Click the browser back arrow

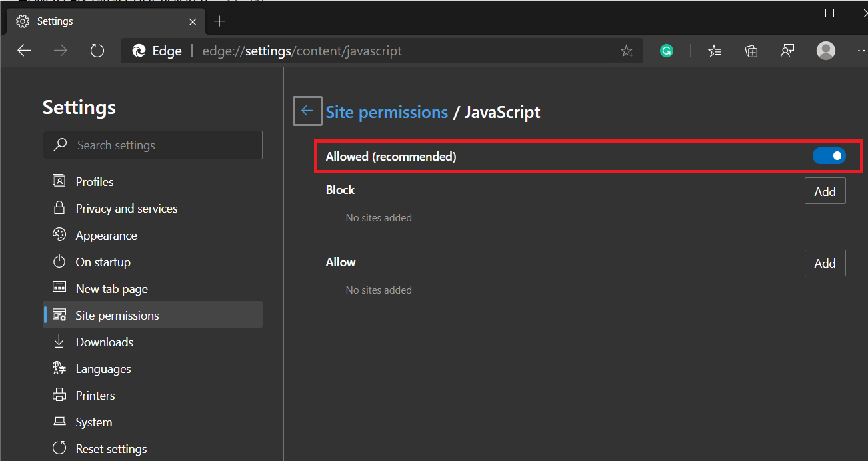(25, 51)
